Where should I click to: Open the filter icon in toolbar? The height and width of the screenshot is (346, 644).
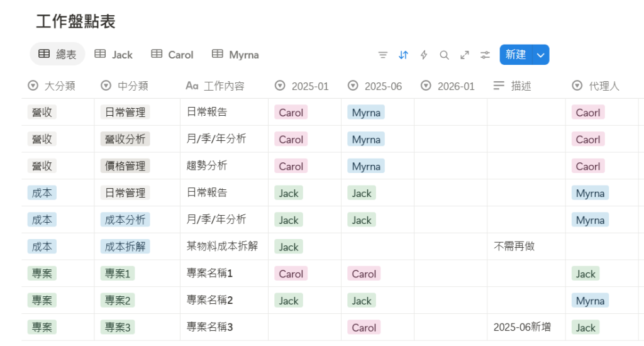pos(383,55)
